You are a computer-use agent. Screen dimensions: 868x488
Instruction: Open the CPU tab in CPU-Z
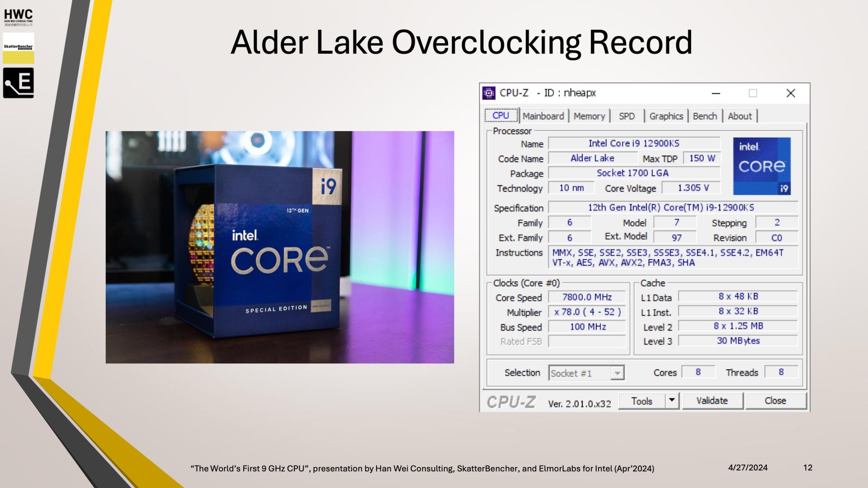coord(500,116)
